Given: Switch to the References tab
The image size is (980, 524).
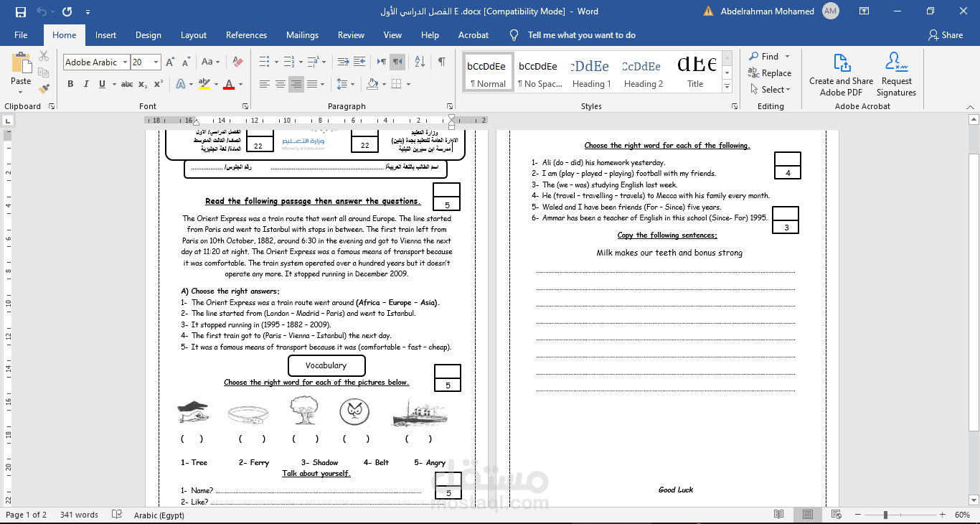Looking at the screenshot, I should [246, 35].
